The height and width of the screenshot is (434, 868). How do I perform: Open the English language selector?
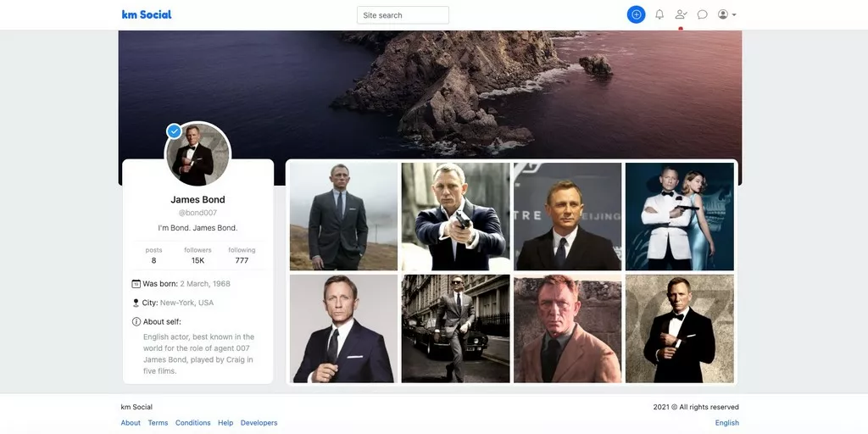pyautogui.click(x=726, y=423)
